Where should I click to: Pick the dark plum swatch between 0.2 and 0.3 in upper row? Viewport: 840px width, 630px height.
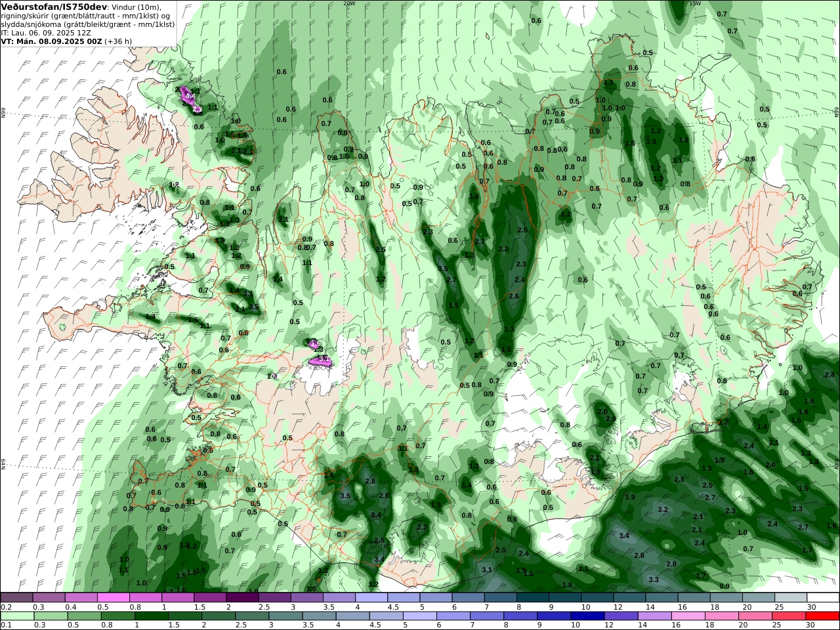(x=18, y=598)
